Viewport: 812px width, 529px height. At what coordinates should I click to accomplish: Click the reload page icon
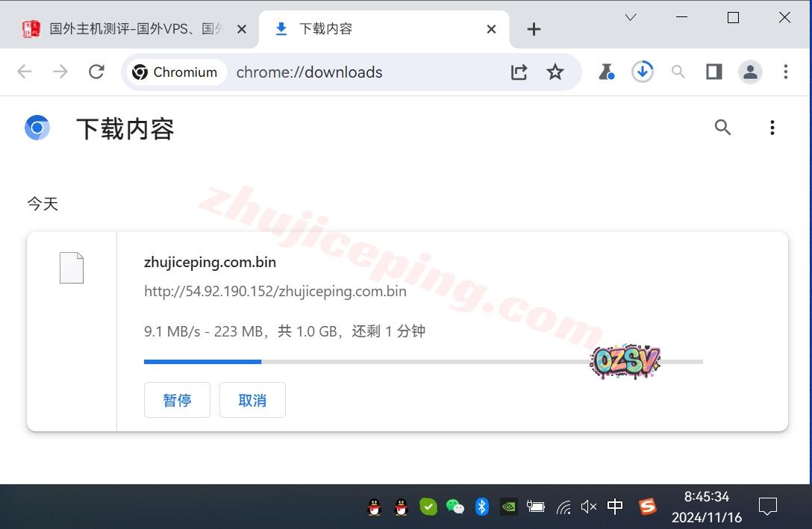pyautogui.click(x=96, y=72)
